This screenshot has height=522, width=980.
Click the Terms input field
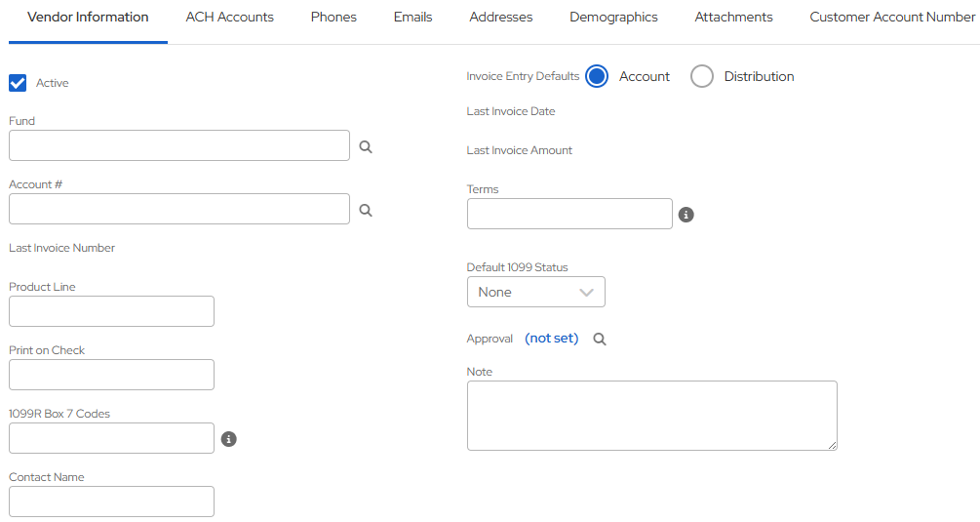pyautogui.click(x=569, y=214)
